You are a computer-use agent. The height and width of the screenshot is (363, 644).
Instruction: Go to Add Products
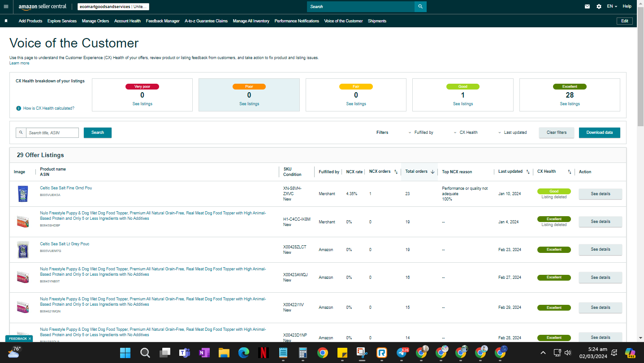pos(30,21)
